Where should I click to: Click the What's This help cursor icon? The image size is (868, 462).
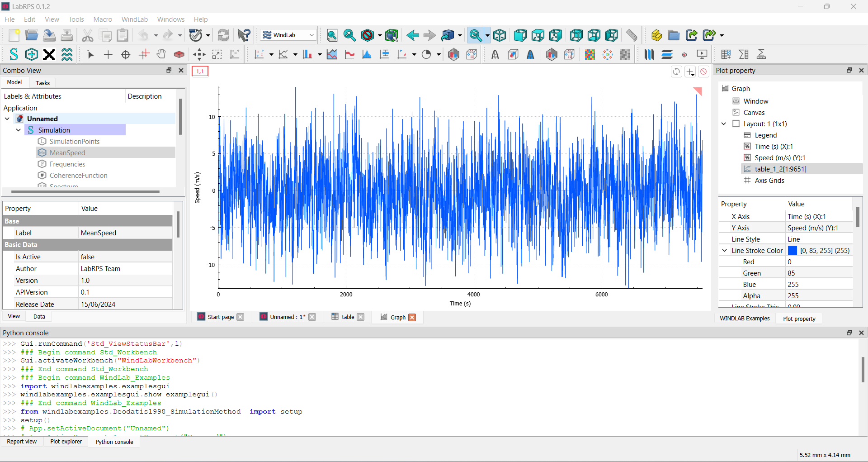[244, 35]
